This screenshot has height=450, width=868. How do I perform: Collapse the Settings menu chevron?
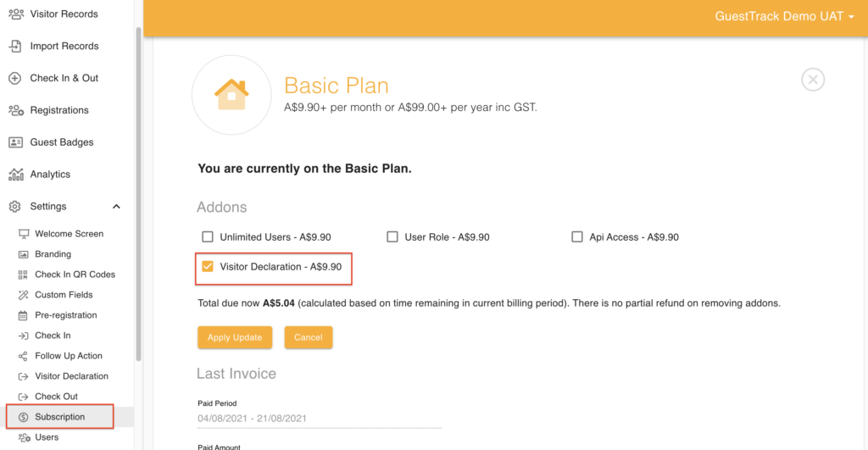116,207
